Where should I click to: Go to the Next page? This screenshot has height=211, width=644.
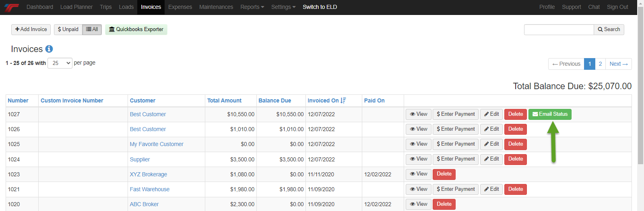click(619, 64)
